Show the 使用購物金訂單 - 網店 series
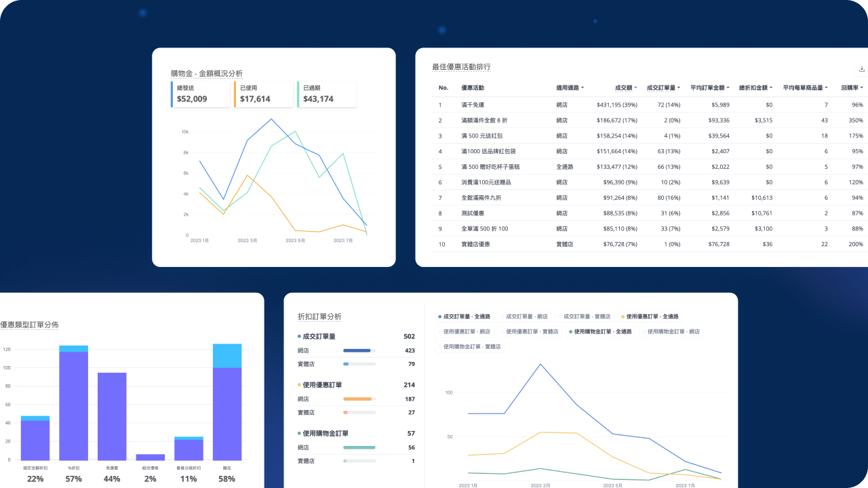This screenshot has height=488, width=868. [x=671, y=332]
